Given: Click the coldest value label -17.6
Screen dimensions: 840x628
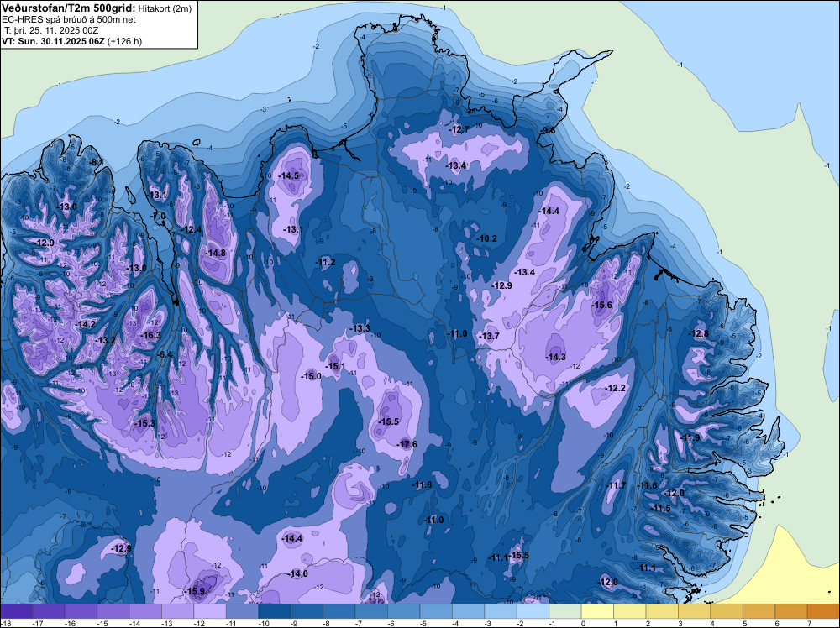Looking at the screenshot, I should point(407,444).
